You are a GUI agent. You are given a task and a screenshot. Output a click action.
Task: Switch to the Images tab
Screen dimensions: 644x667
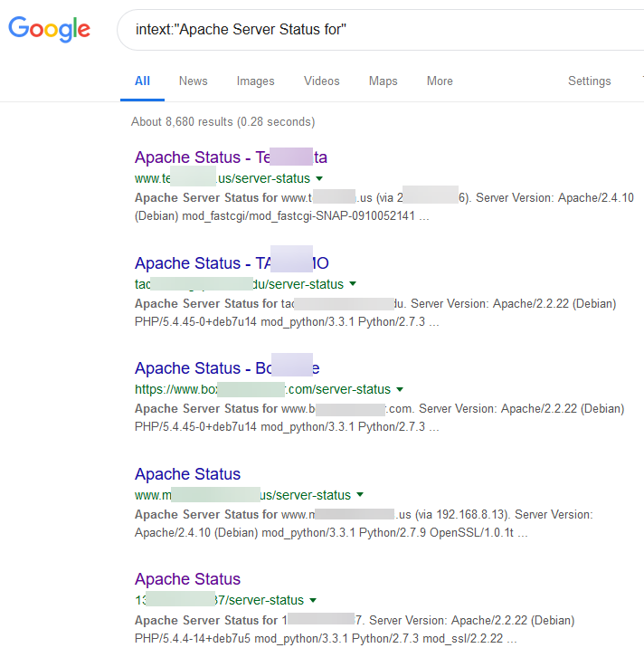click(x=255, y=81)
